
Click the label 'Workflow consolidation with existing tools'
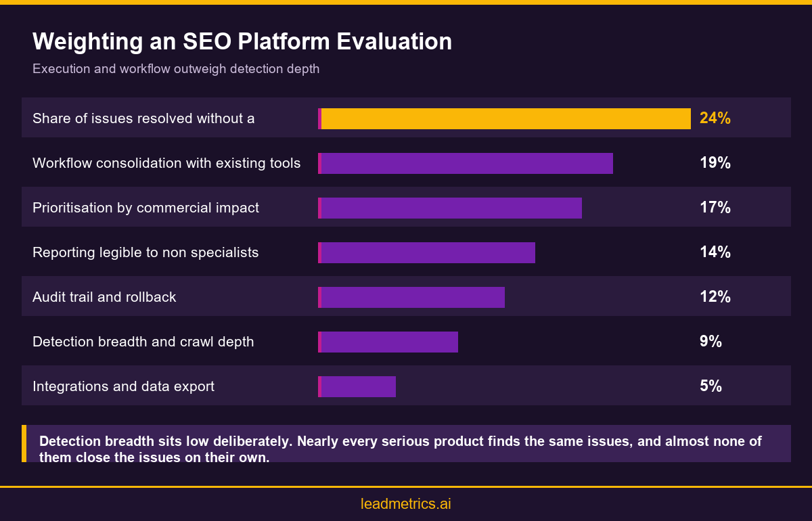pos(166,163)
